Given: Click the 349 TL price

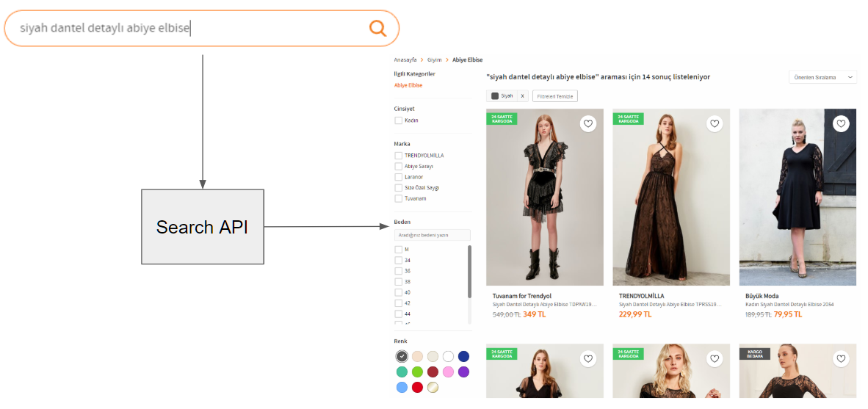Looking at the screenshot, I should click(x=534, y=314).
